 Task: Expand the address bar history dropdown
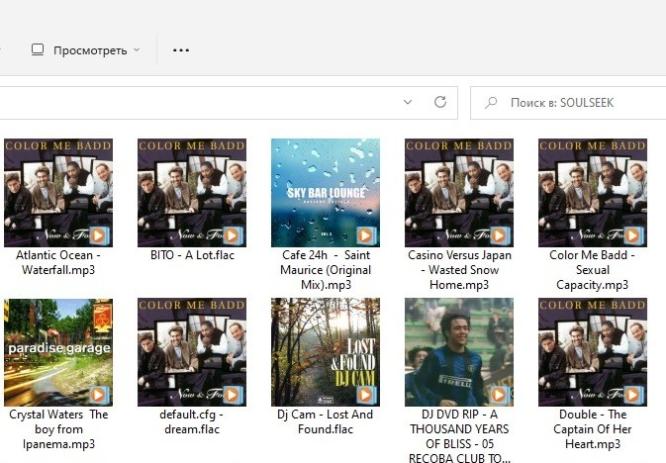407,102
